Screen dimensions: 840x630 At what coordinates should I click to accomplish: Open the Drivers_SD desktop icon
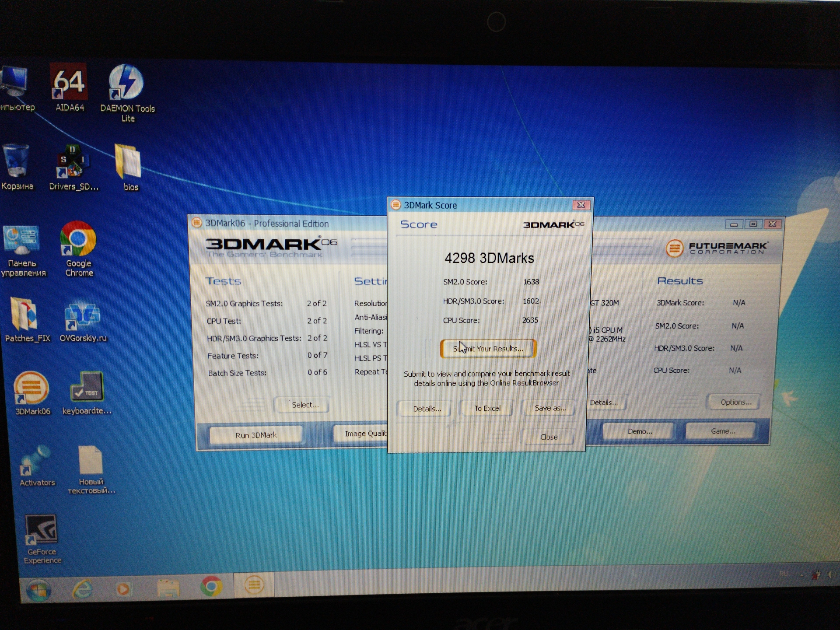[x=73, y=168]
